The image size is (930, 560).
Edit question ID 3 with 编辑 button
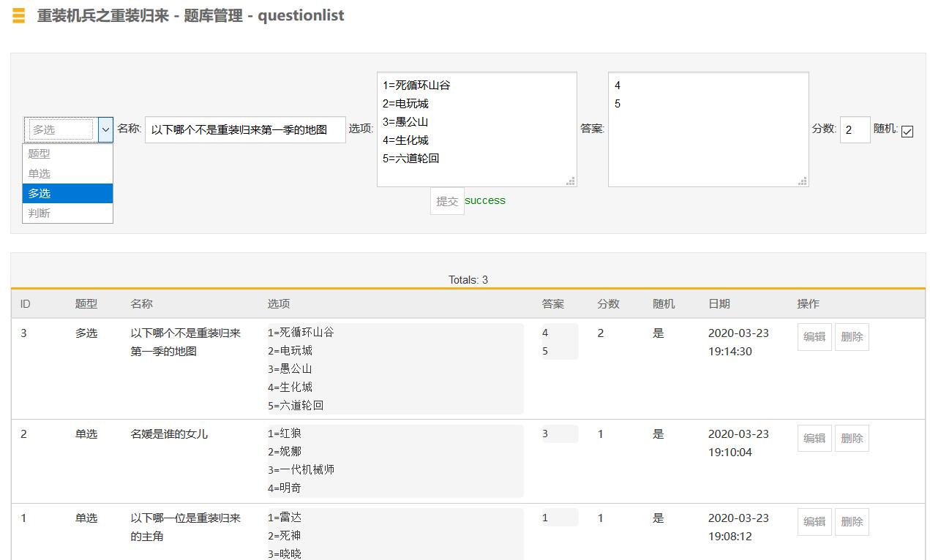(814, 337)
